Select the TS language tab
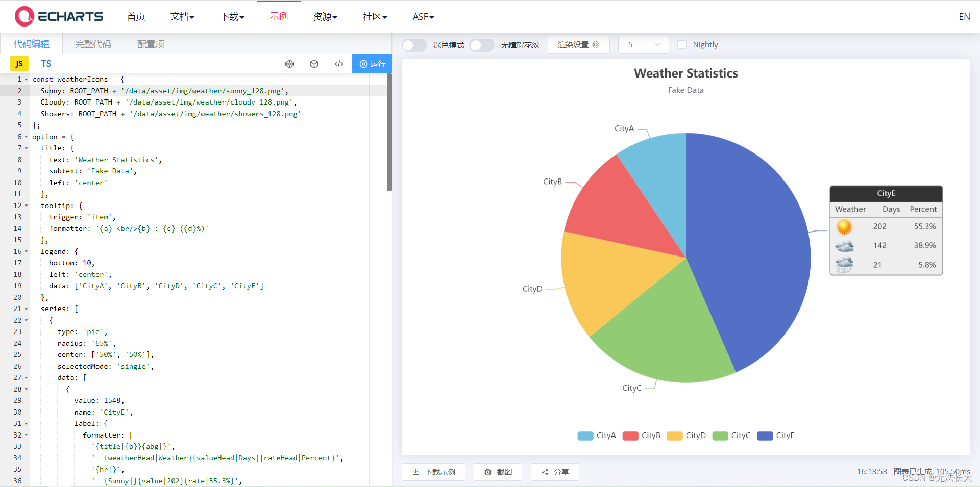Viewport: 980px width, 487px height. (x=46, y=64)
